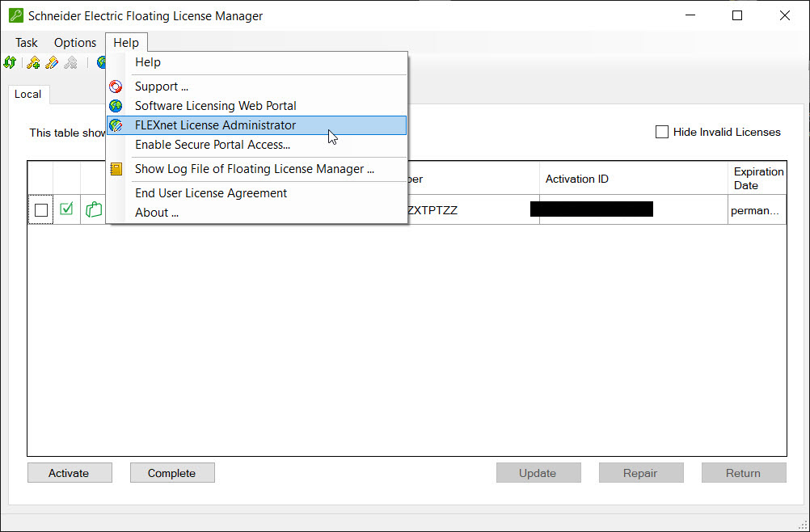Image resolution: width=810 pixels, height=532 pixels.
Task: Click the globe-pencil icon beside FLEXnet License Administrator
Action: tap(116, 125)
